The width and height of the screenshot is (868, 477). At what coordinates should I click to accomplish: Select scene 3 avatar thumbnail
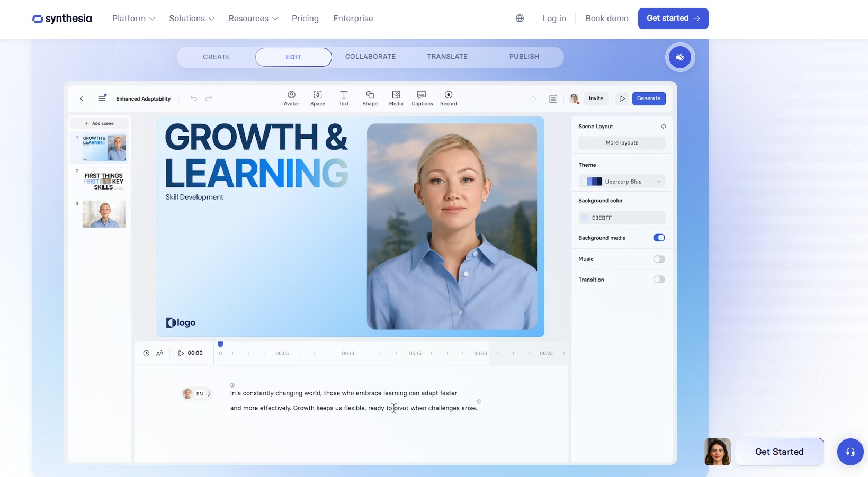point(104,214)
